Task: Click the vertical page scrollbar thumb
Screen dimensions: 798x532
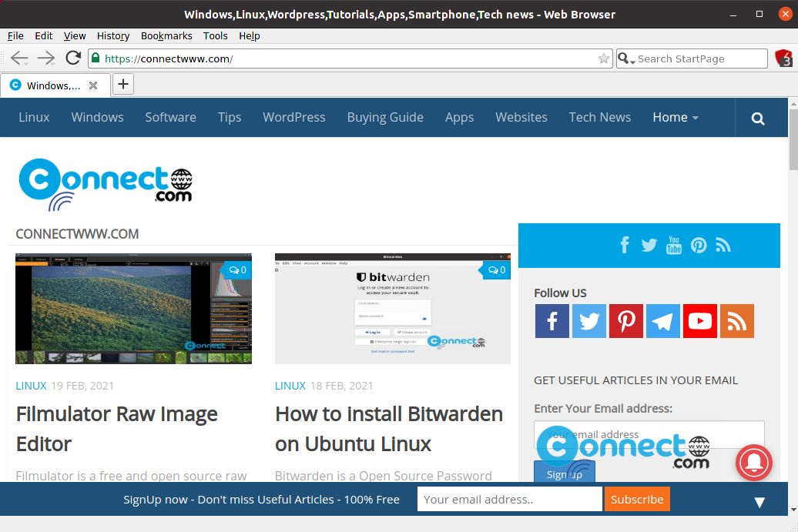Action: tap(793, 140)
